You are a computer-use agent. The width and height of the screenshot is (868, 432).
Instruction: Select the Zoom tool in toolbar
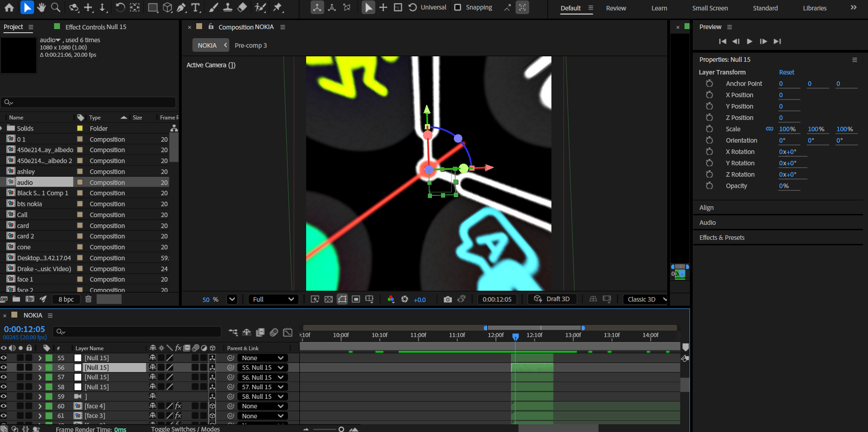click(x=55, y=7)
